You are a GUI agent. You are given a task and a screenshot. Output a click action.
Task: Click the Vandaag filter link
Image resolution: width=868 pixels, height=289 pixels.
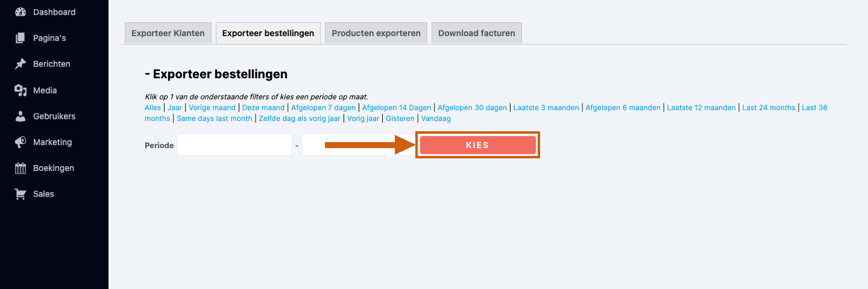436,119
